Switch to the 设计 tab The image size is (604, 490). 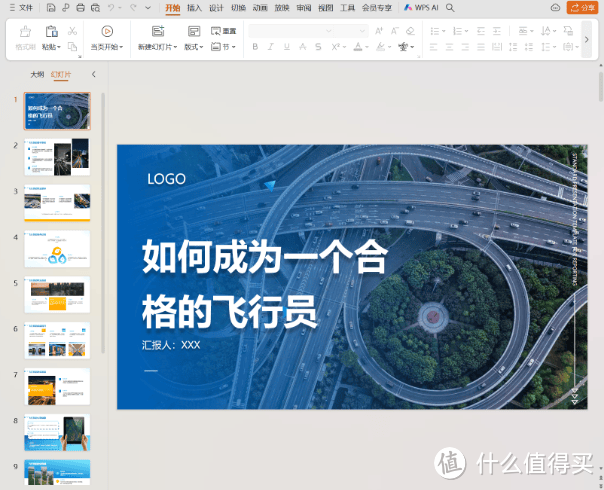click(216, 8)
